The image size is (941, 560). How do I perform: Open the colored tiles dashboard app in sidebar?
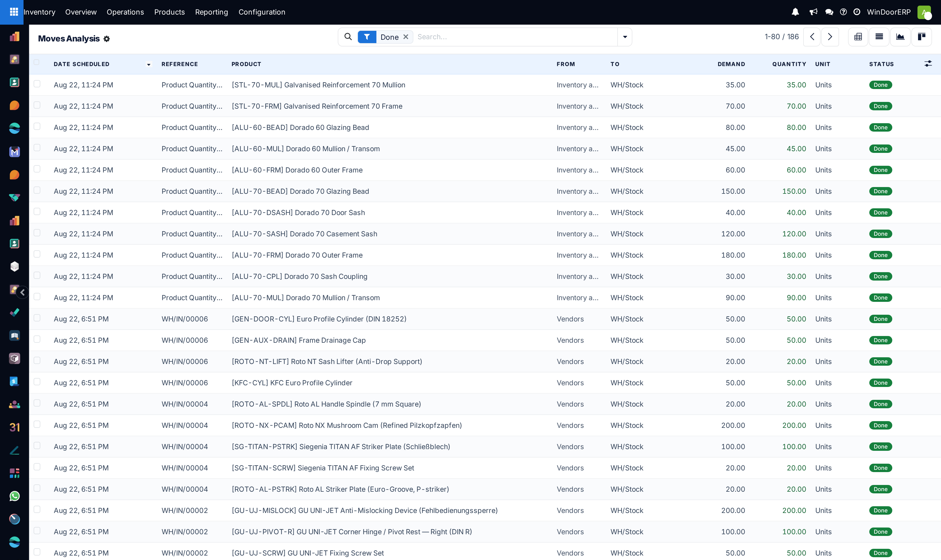(14, 473)
